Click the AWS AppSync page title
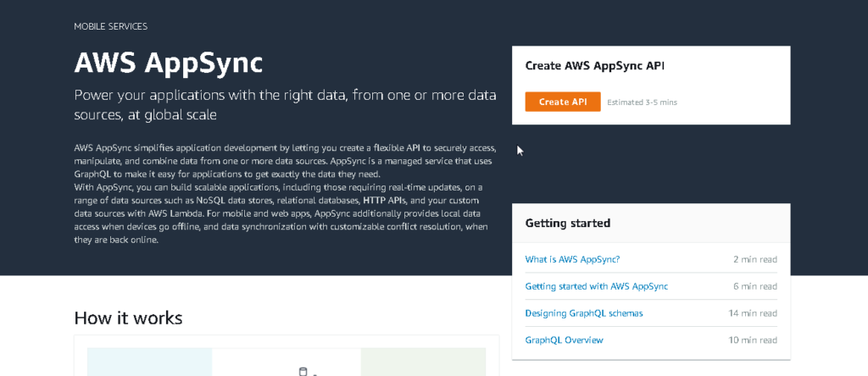 click(168, 63)
